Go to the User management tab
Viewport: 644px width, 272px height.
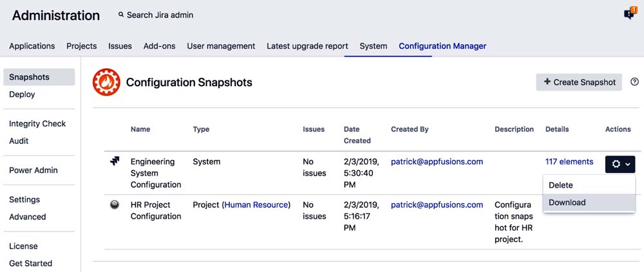[221, 46]
